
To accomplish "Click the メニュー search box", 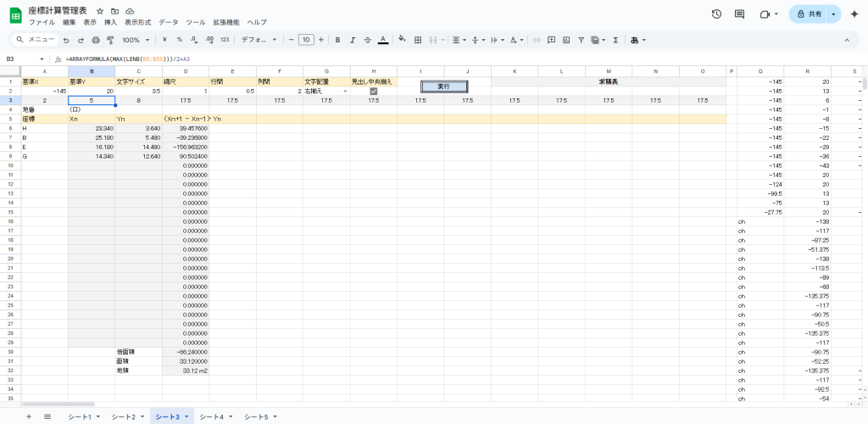I will pyautogui.click(x=36, y=40).
